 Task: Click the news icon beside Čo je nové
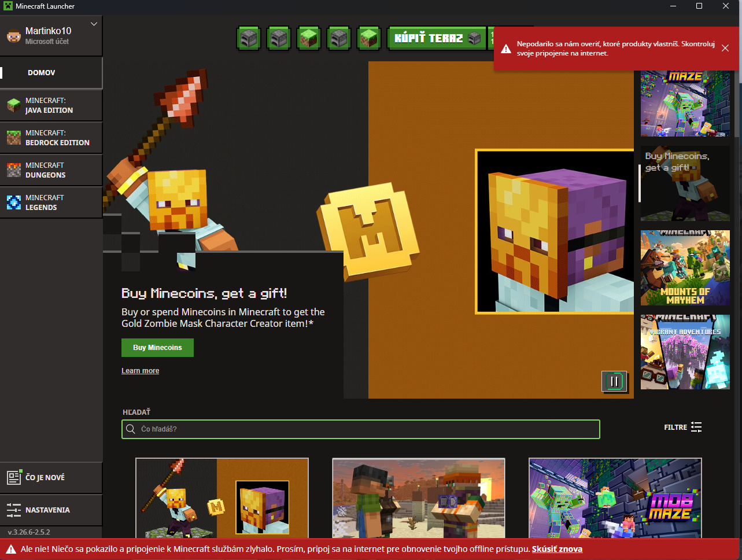point(14,477)
